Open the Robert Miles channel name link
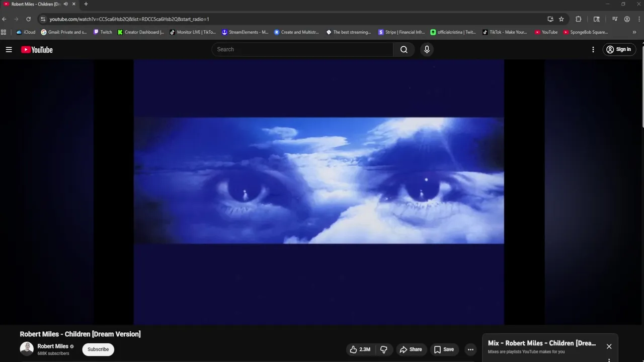The height and width of the screenshot is (362, 644). [53, 346]
